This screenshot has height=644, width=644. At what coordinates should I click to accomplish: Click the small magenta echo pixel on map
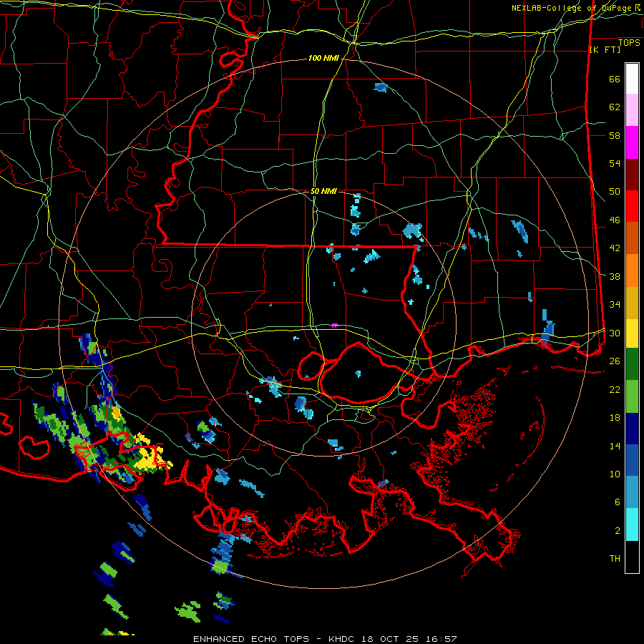pyautogui.click(x=335, y=326)
